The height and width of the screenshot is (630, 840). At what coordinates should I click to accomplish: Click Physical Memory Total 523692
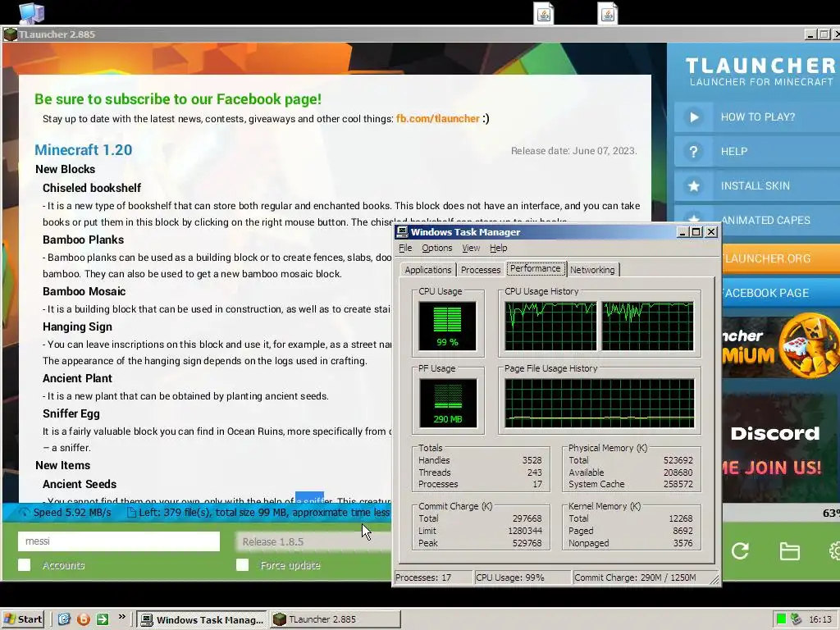click(x=678, y=460)
